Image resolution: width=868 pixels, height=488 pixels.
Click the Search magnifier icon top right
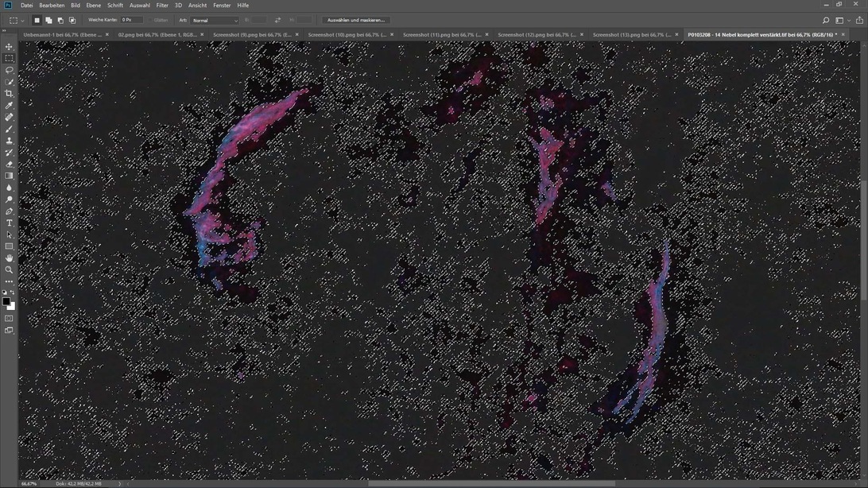[x=825, y=20]
